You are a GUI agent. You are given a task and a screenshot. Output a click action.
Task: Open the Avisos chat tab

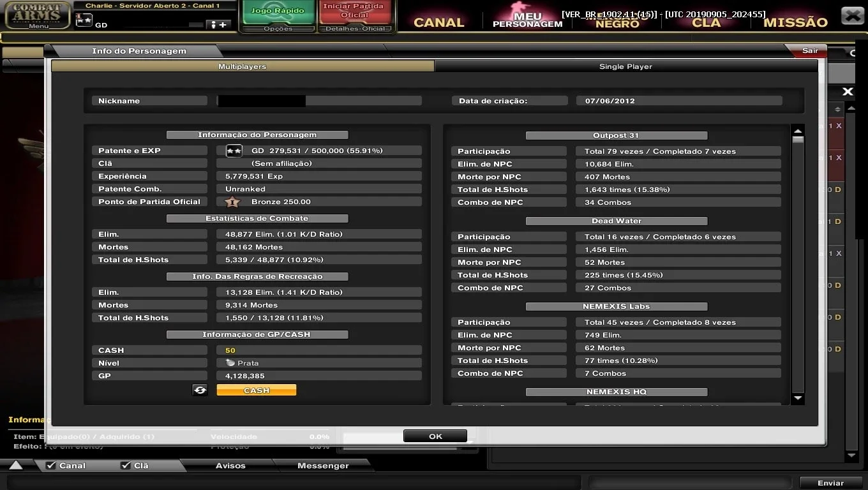click(230, 466)
